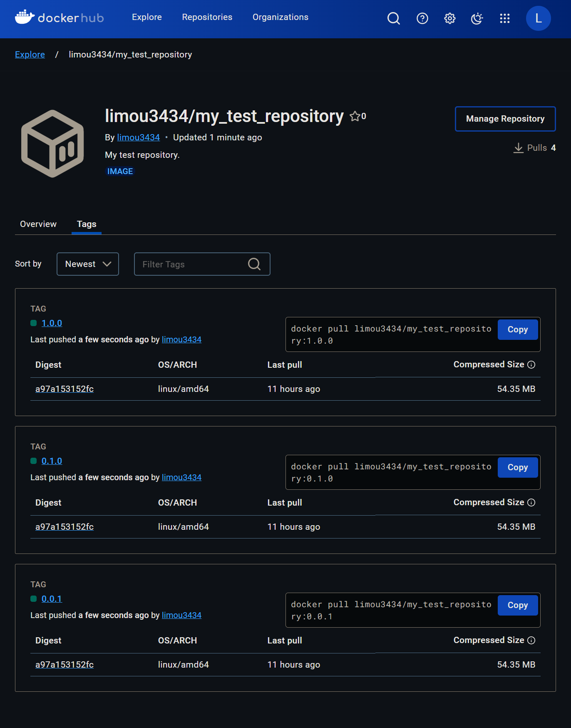The width and height of the screenshot is (571, 728).
Task: Go to Explore in the top navigation
Action: tap(147, 17)
